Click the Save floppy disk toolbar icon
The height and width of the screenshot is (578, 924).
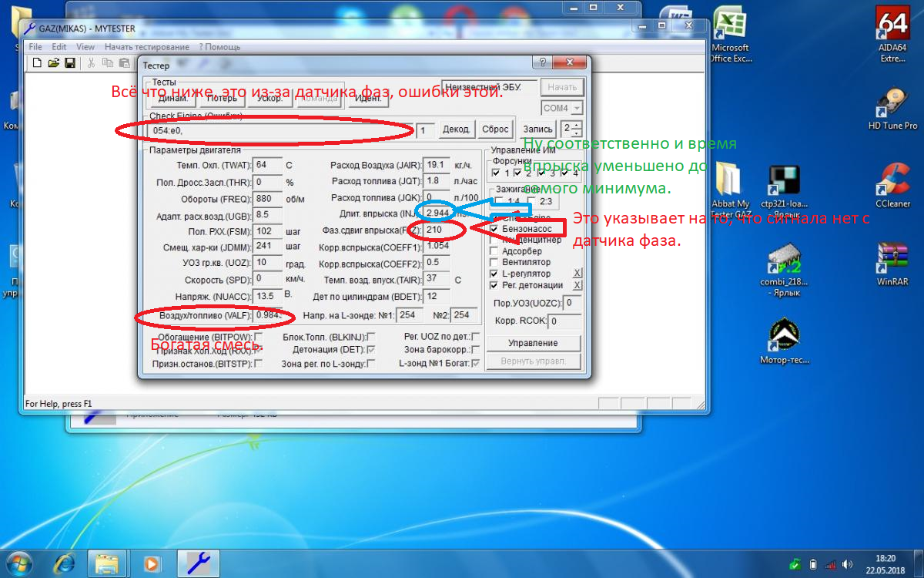pos(69,62)
